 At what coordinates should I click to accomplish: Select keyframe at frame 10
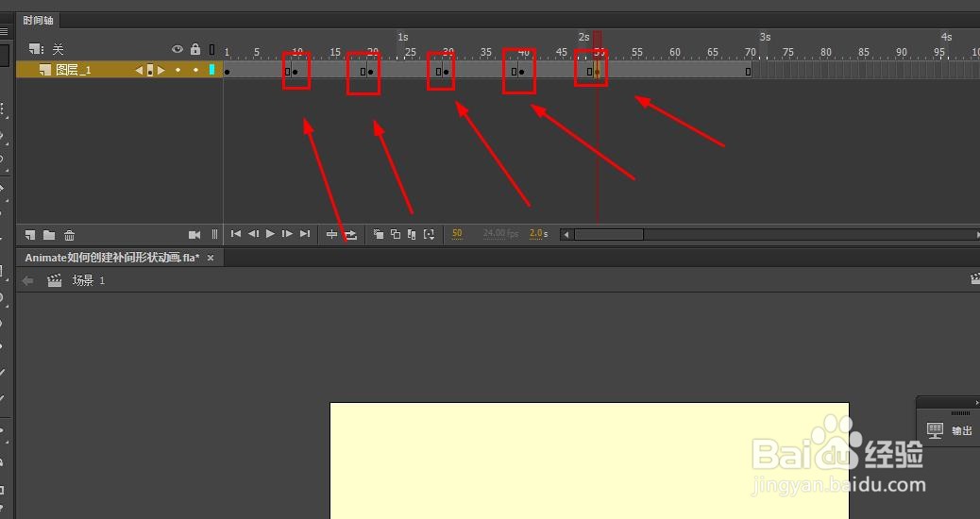(295, 72)
